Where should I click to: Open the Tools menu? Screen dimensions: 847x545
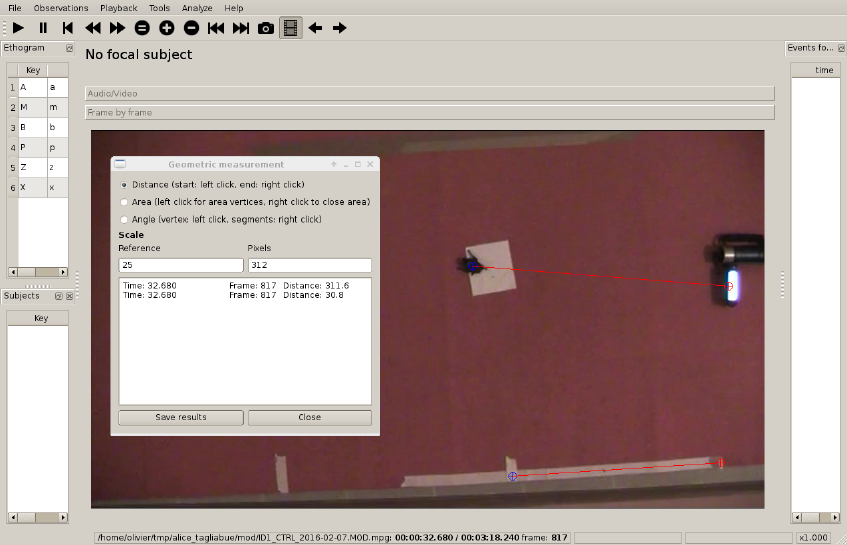tap(159, 8)
